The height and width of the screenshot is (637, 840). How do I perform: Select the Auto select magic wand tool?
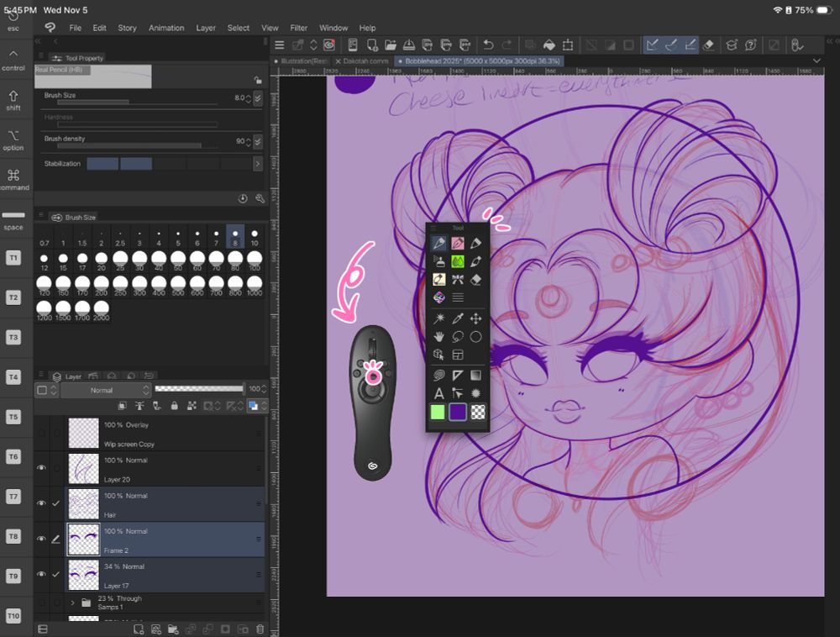438,318
